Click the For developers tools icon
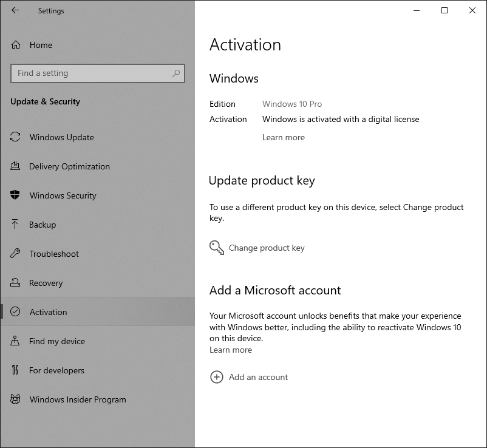This screenshot has height=448, width=487. [x=15, y=370]
